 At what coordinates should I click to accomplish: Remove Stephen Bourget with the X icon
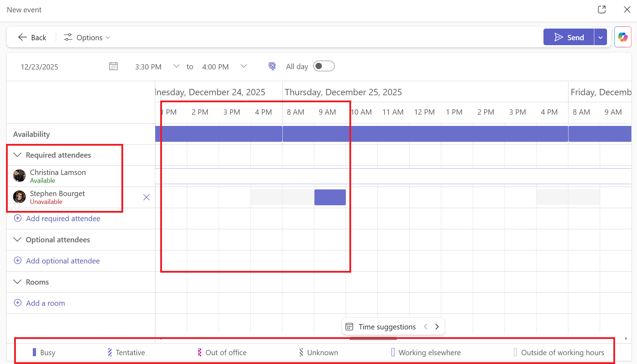click(x=146, y=197)
